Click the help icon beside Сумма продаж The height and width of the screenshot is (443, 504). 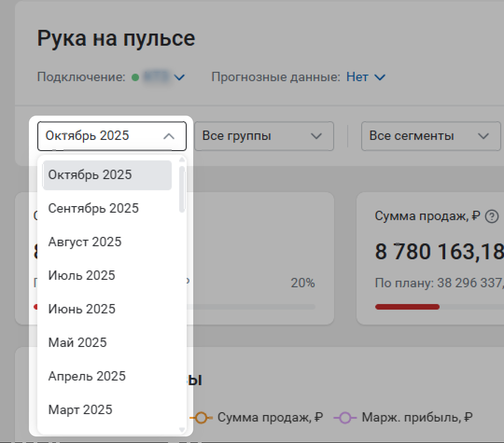(491, 216)
